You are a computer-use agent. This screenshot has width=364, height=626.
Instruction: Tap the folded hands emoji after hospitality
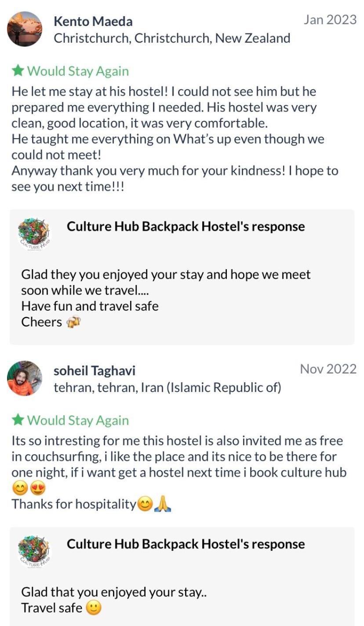click(x=163, y=504)
